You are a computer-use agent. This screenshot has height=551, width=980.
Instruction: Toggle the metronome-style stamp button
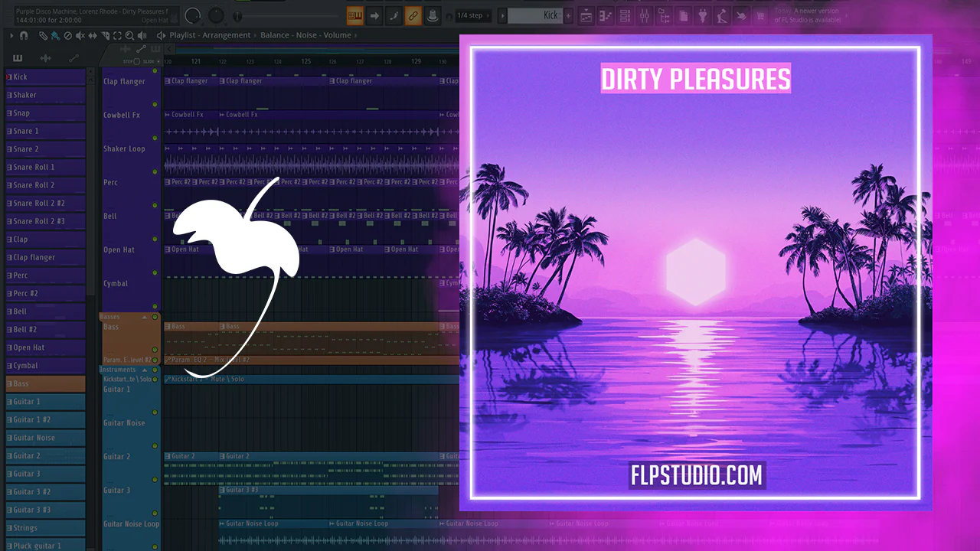[433, 15]
